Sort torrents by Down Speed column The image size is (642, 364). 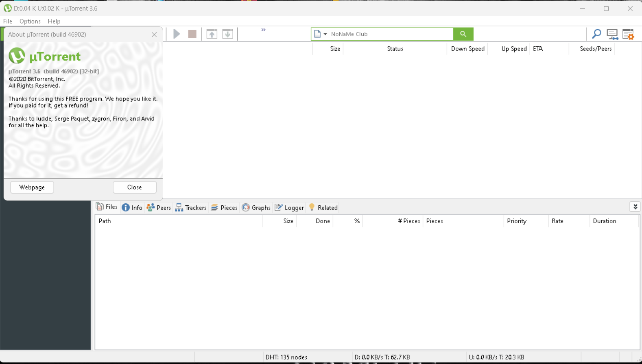coord(467,49)
